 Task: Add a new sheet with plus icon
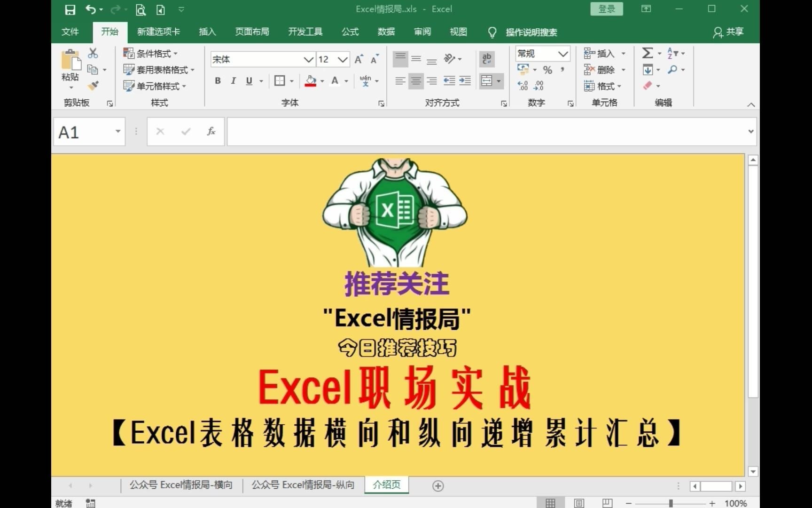coord(438,486)
